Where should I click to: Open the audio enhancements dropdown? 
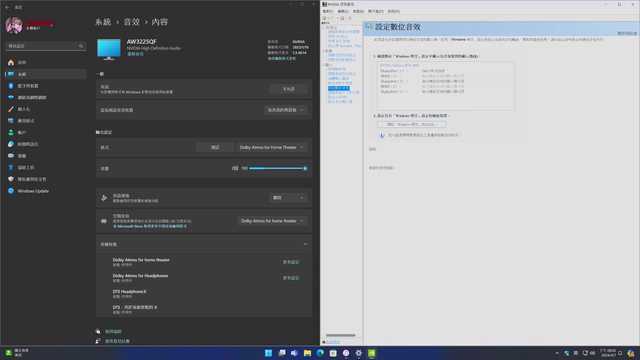pos(289,198)
